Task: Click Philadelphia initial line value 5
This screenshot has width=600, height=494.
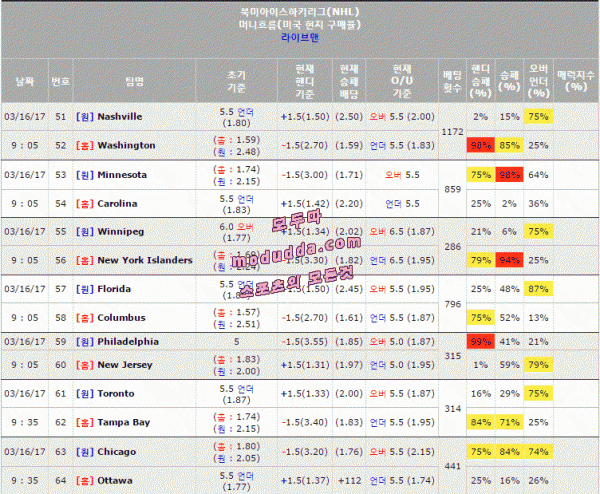Action: [x=236, y=342]
